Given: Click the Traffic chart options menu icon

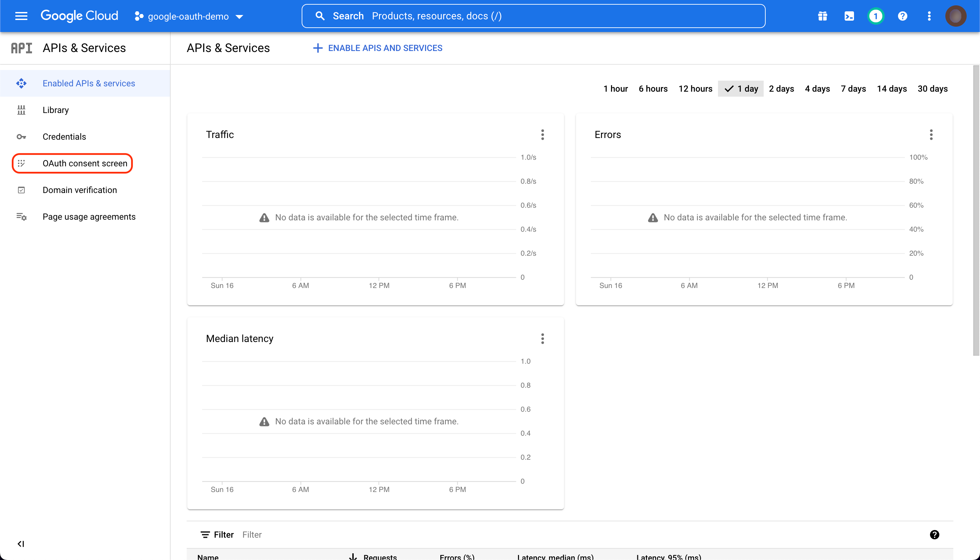Looking at the screenshot, I should [x=543, y=135].
